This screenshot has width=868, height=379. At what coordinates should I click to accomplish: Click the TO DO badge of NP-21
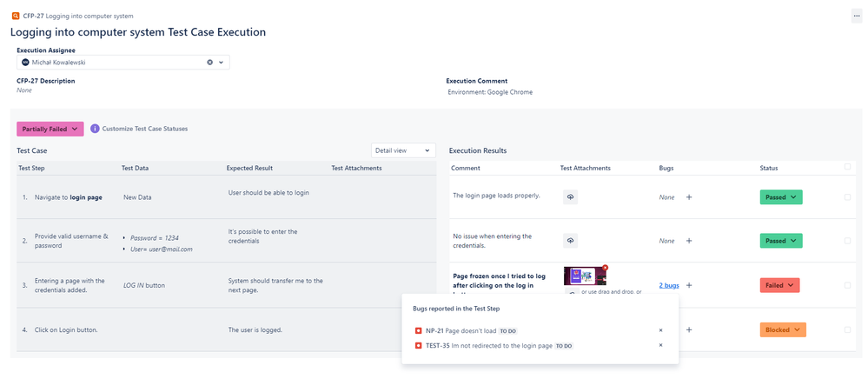(507, 331)
